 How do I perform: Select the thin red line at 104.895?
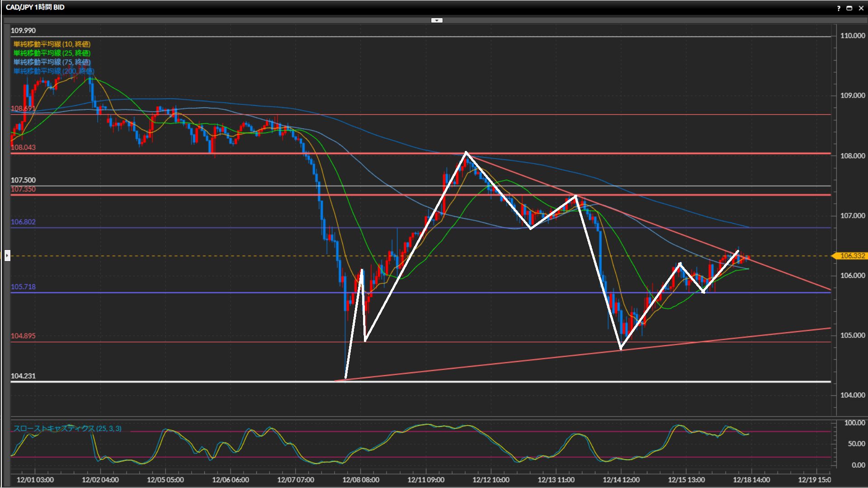(x=181, y=342)
